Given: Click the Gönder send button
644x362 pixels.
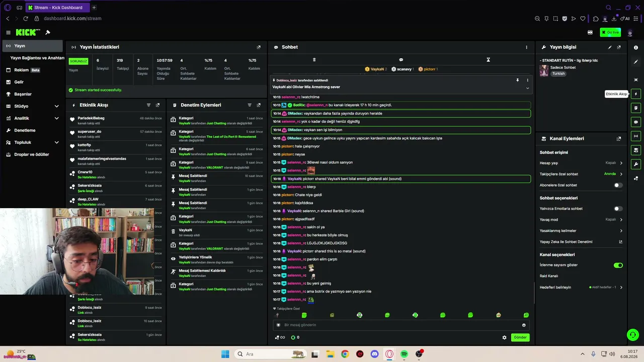Looking at the screenshot, I should [520, 337].
